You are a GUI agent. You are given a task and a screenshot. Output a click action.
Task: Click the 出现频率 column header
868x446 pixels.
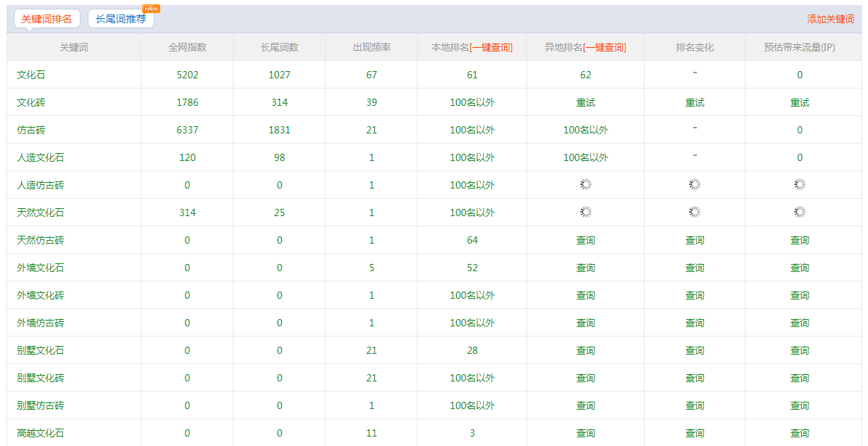click(x=371, y=47)
